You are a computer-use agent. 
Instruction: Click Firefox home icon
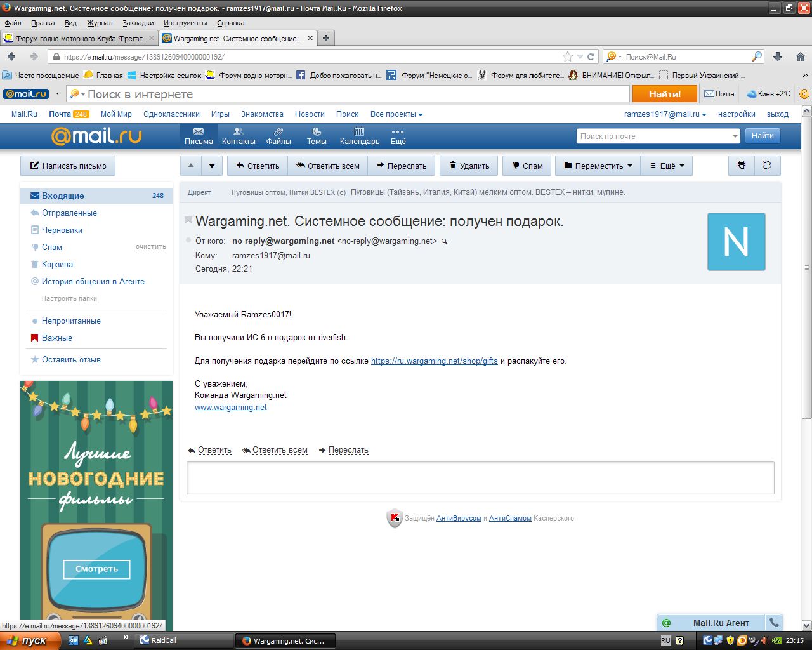tap(800, 56)
